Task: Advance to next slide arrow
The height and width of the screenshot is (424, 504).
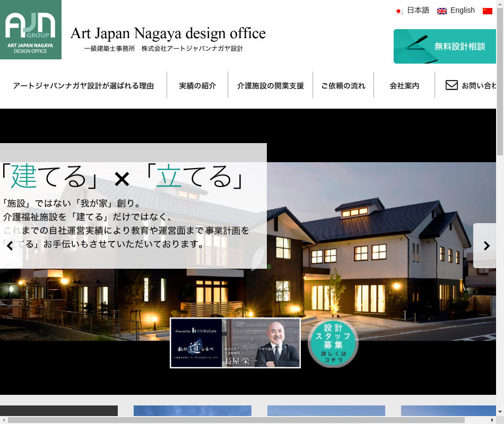Action: click(486, 245)
